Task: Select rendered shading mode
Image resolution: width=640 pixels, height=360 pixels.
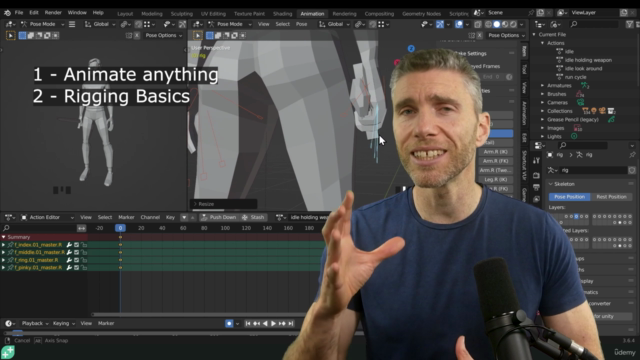Action: coord(513,24)
